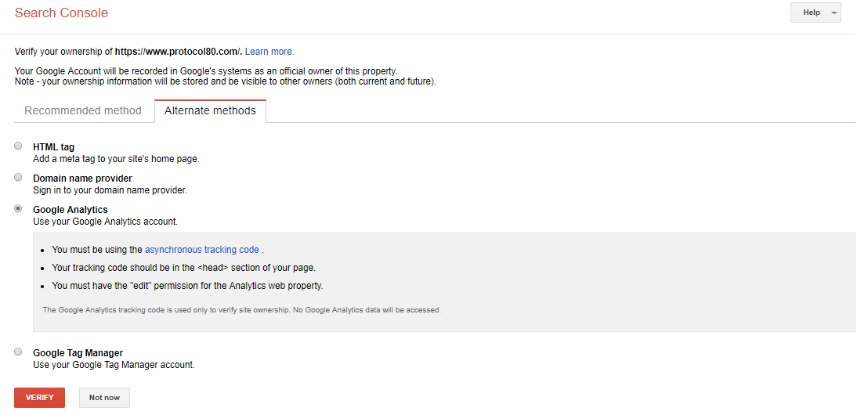Enable the Google Tag Manager radio option
Viewport: 868px width, 415px height.
point(18,352)
